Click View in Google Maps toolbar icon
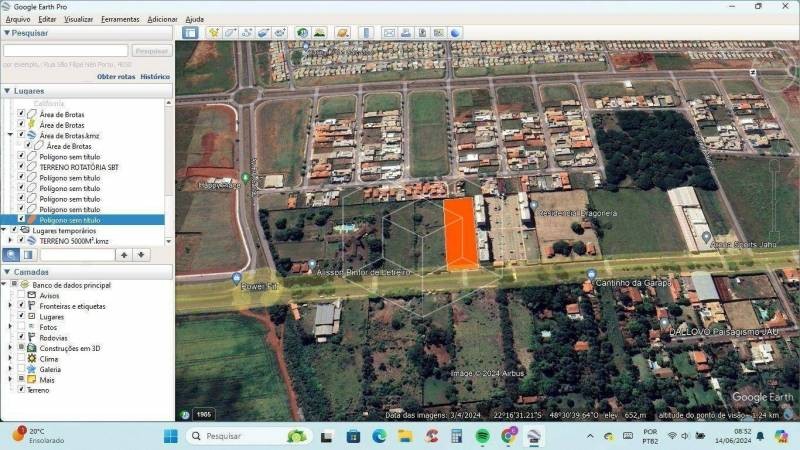Viewport: 800px width, 450px height. 438,33
